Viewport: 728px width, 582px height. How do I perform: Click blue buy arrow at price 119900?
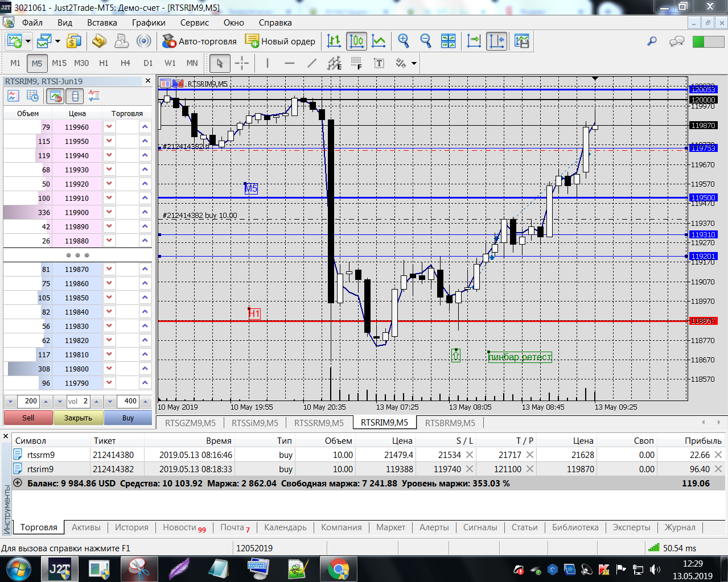(x=145, y=212)
